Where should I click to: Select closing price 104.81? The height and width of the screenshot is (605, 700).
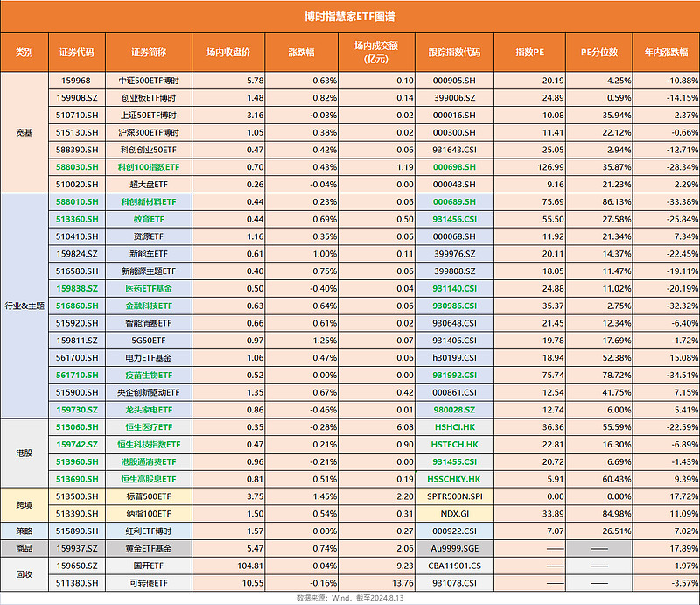[250, 566]
